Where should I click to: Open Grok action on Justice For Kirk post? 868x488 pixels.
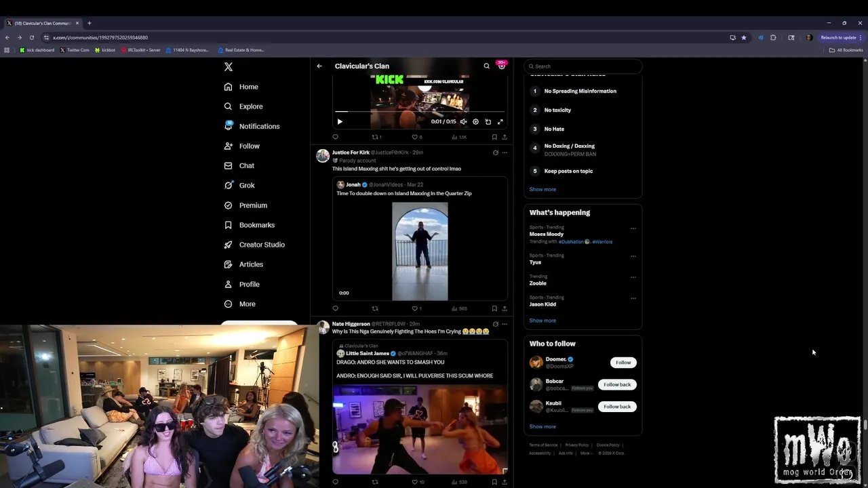[495, 152]
